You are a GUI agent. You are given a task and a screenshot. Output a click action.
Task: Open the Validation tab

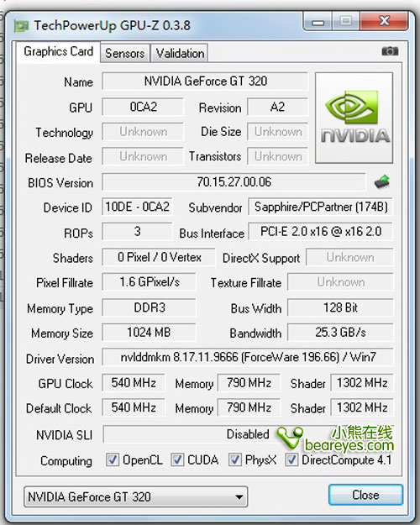[180, 53]
